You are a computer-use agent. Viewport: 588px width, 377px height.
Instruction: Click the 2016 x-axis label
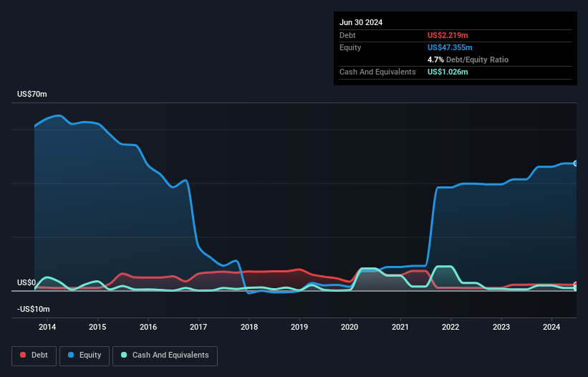148,327
